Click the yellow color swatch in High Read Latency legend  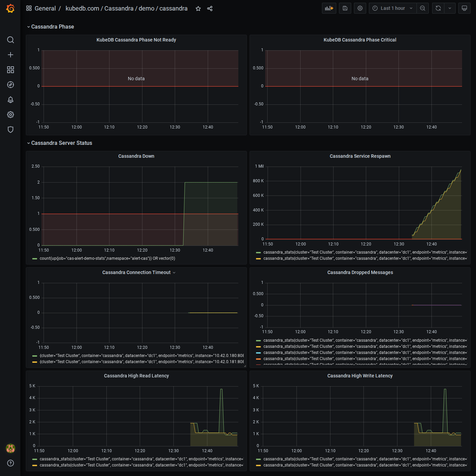pos(35,465)
